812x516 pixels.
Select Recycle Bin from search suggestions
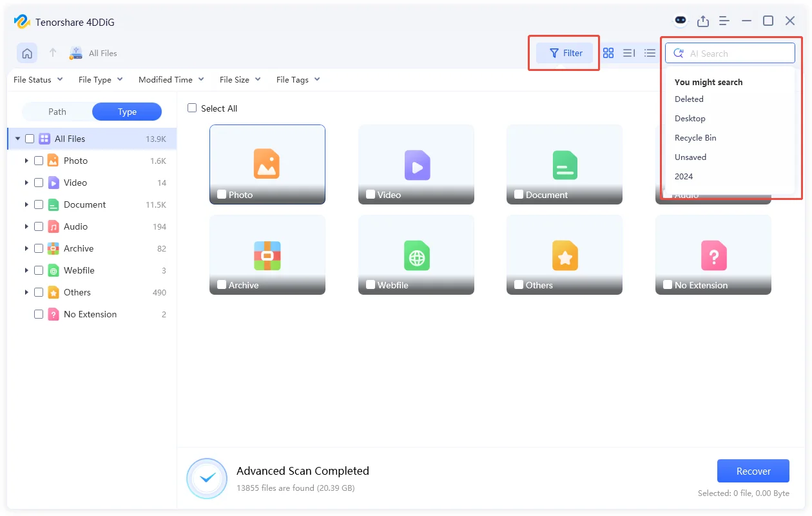pyautogui.click(x=695, y=137)
